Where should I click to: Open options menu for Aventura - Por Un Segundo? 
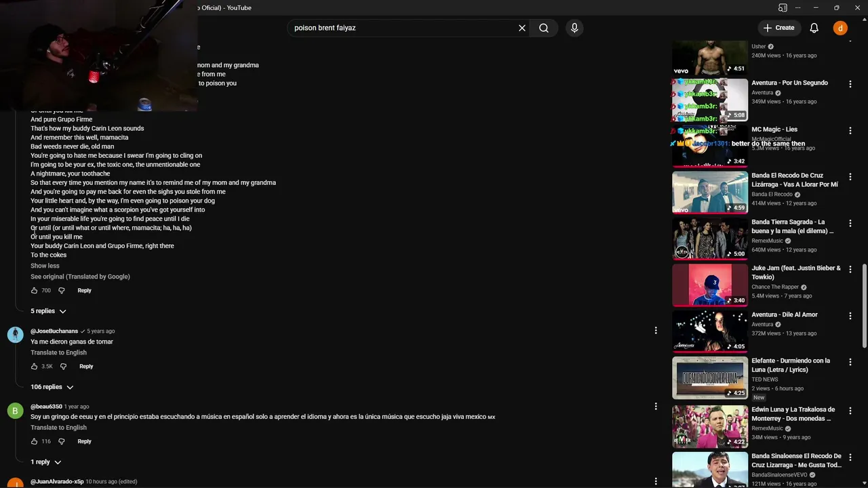click(850, 84)
